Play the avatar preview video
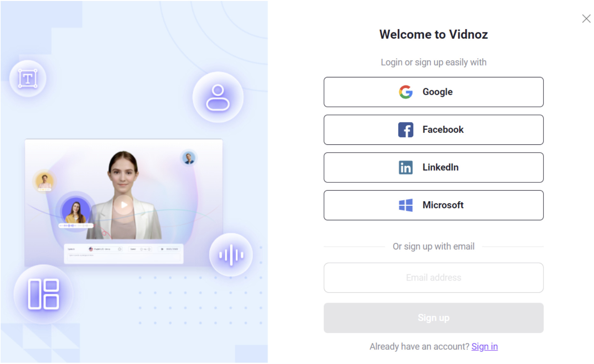This screenshot has width=594, height=364. click(124, 205)
